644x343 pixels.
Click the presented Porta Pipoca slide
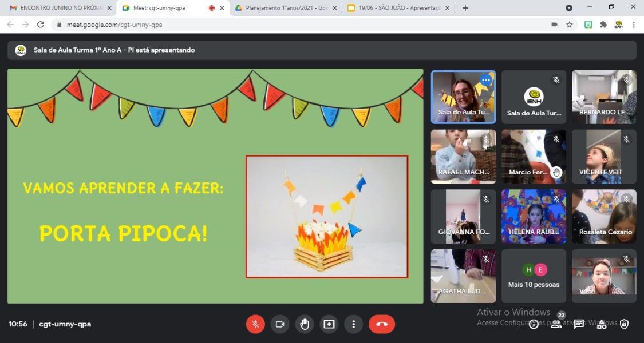click(x=215, y=186)
